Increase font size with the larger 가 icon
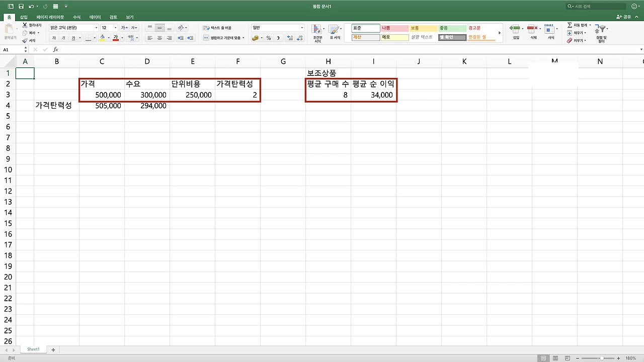 (x=123, y=28)
